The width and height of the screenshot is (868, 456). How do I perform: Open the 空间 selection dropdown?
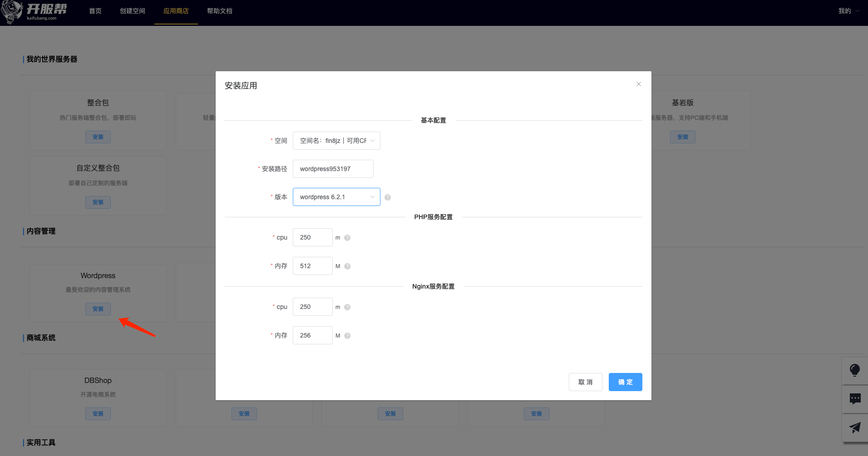tap(336, 141)
